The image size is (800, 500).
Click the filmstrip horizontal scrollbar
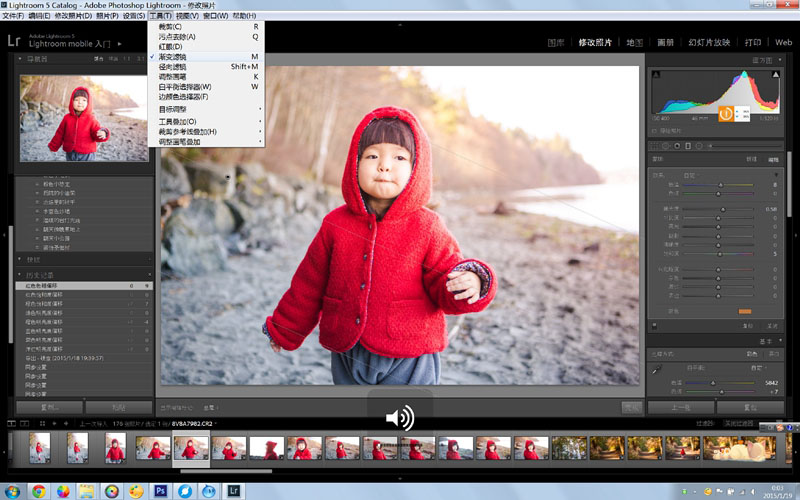click(x=226, y=471)
